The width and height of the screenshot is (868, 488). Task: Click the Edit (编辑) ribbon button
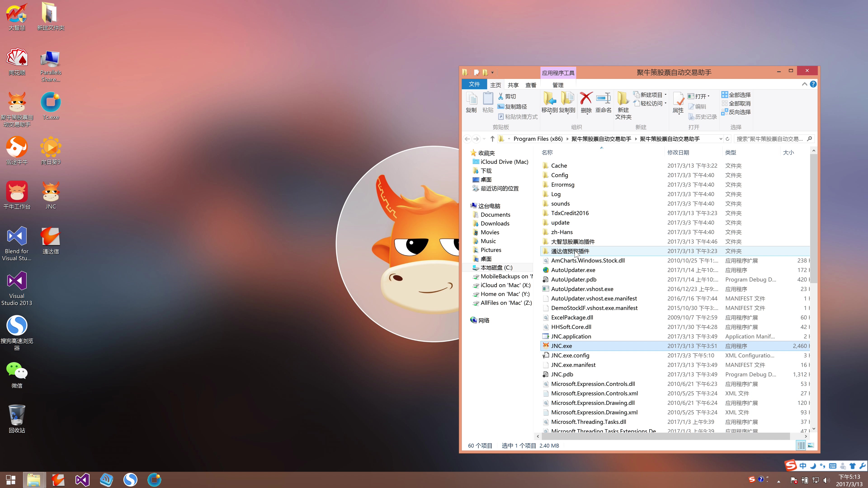tap(697, 106)
